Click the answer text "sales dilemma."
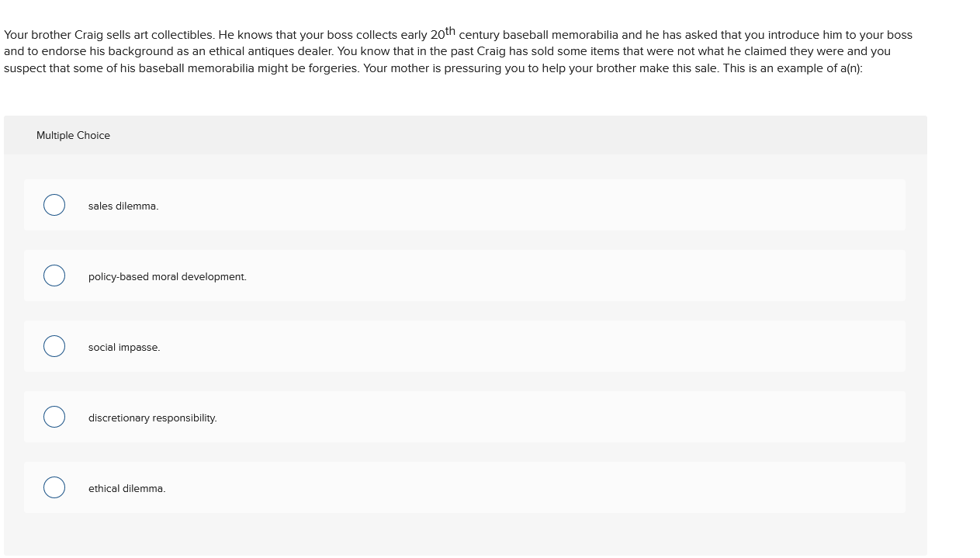The width and height of the screenshot is (980, 558). click(123, 206)
